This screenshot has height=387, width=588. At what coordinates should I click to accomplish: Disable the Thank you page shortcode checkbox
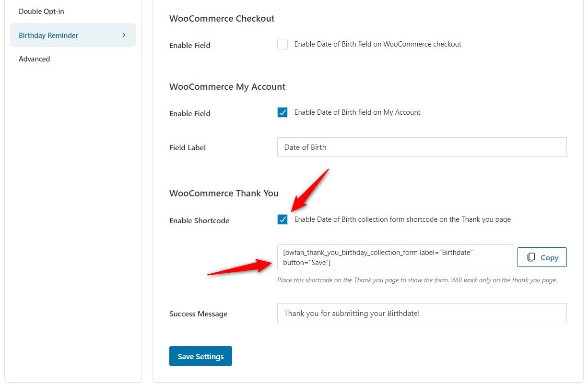click(282, 219)
